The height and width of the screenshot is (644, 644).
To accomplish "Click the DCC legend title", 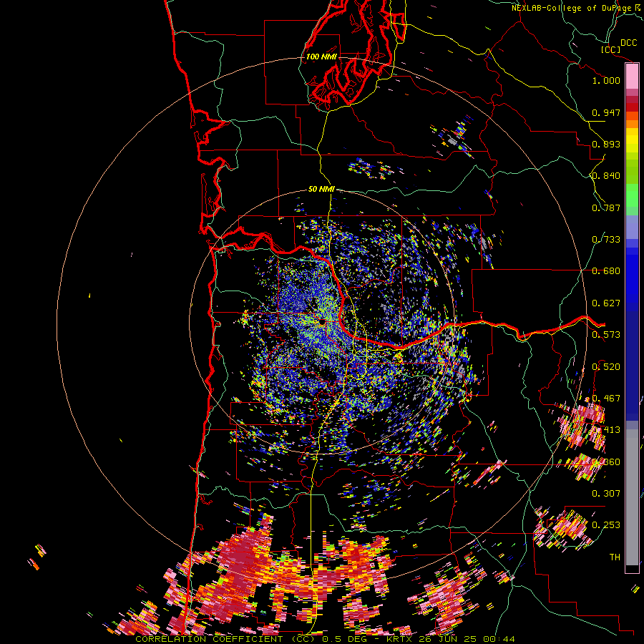I will pos(628,43).
